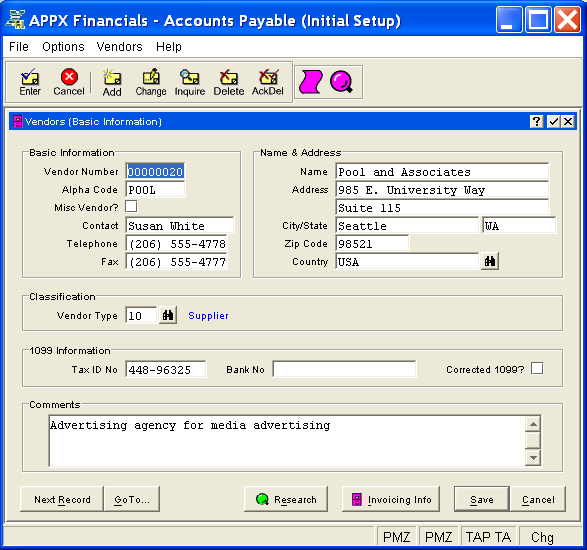Viewport: 587px width, 550px height.
Task: Click the Comments scrollbar down arrow
Action: point(533,458)
